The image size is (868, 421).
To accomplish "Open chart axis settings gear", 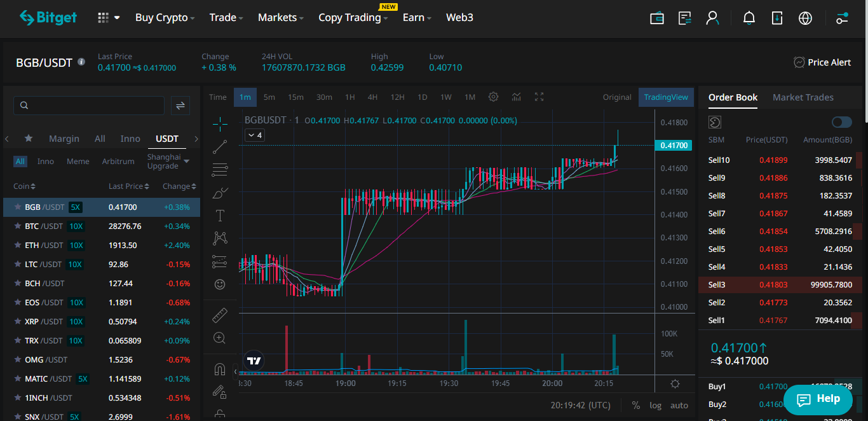I will tap(675, 383).
